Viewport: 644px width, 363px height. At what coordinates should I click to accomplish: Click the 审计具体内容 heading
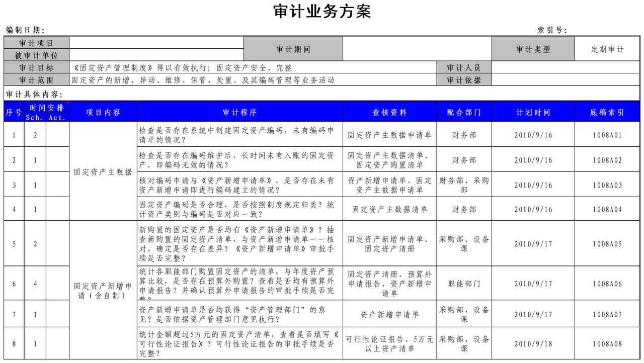click(x=34, y=94)
